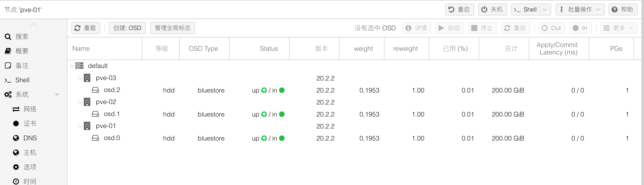
Task: Click the certificate badge icon
Action: tap(16, 124)
